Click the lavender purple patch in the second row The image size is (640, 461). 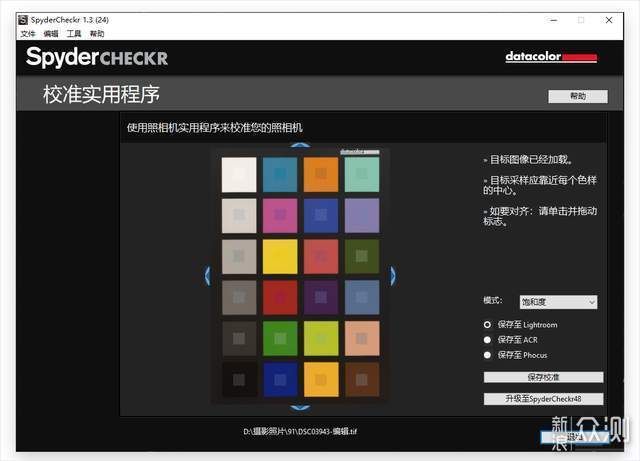tap(362, 216)
